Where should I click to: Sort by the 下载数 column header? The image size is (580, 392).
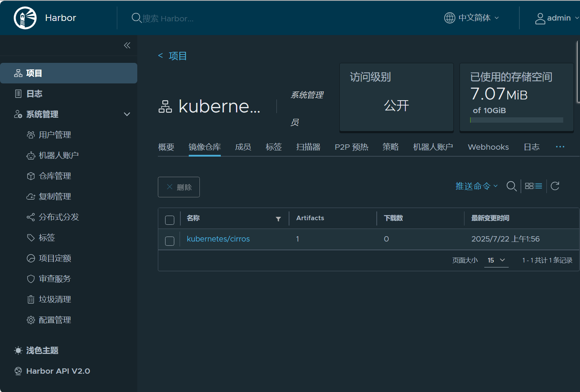click(393, 218)
